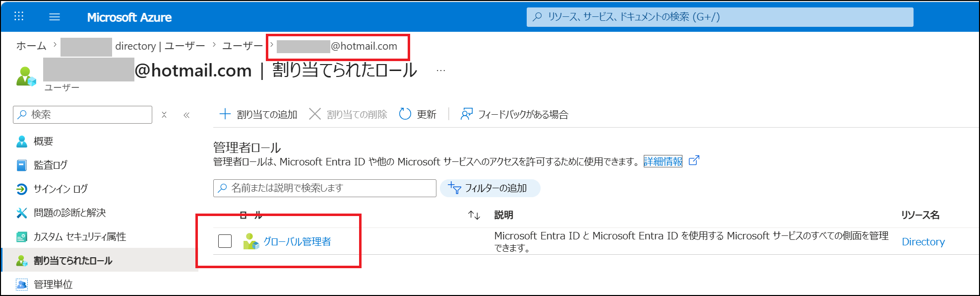Viewport: 980px width, 296px height.
Task: Check the グローバル管理者 row checkbox
Action: (x=225, y=241)
